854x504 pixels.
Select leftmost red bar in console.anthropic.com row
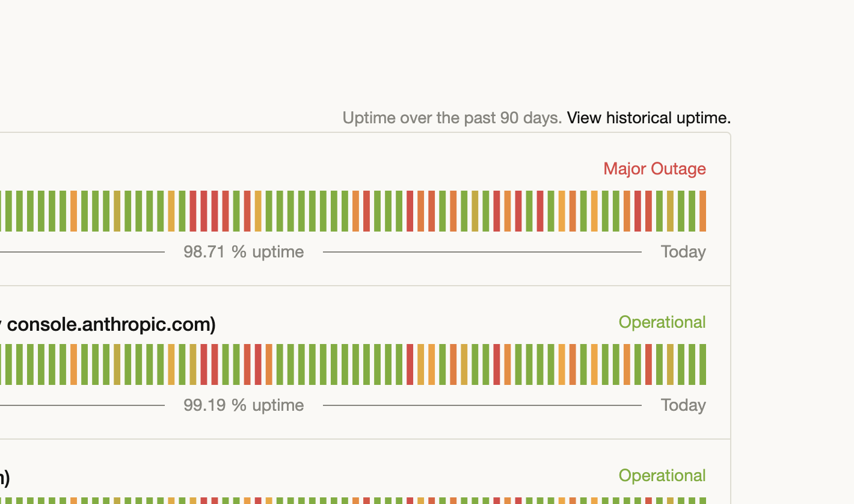[204, 364]
